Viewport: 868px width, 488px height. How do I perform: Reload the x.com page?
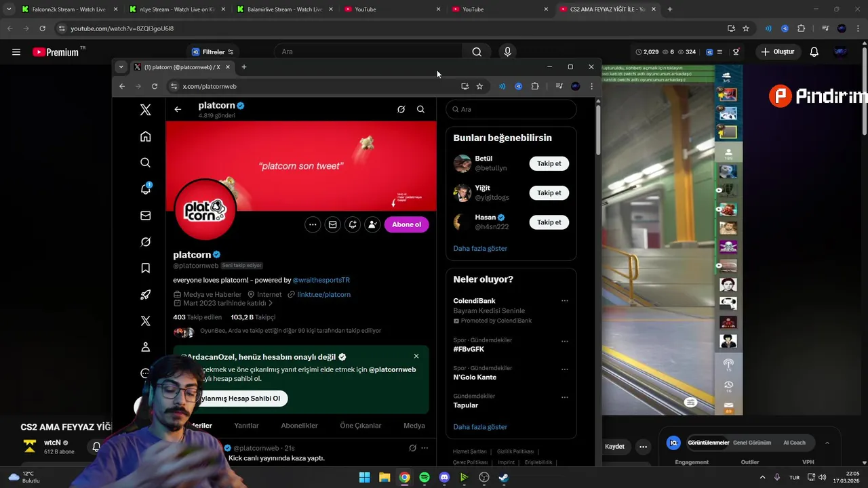tap(155, 86)
